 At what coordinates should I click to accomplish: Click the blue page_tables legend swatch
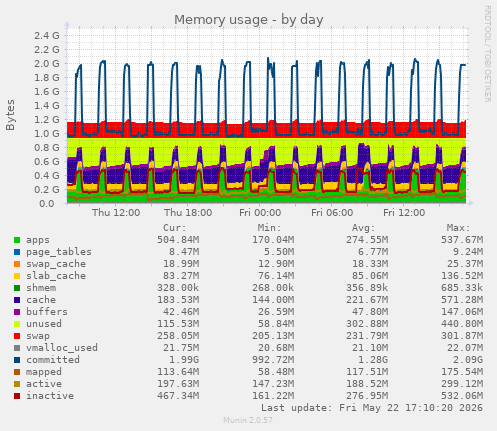pos(17,252)
